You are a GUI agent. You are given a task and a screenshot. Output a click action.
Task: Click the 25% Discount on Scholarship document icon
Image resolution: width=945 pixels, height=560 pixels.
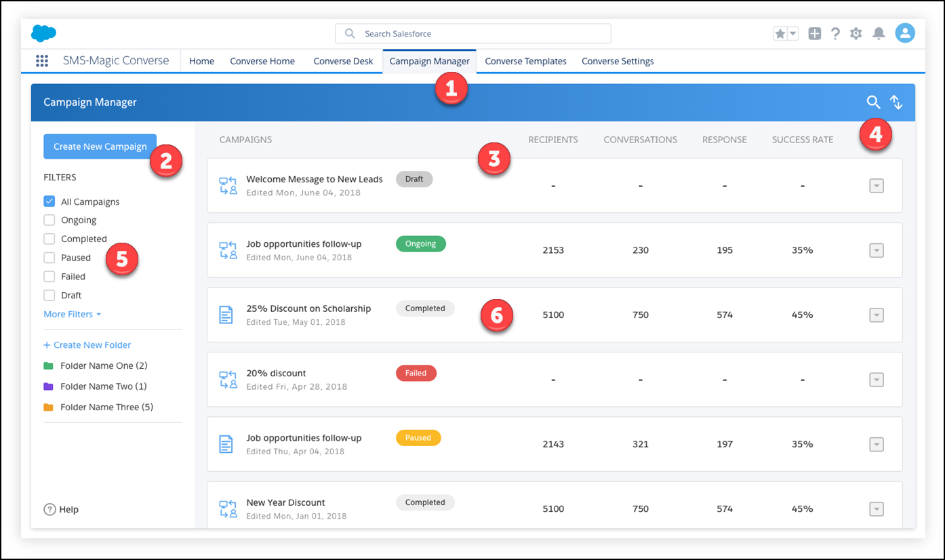click(226, 315)
